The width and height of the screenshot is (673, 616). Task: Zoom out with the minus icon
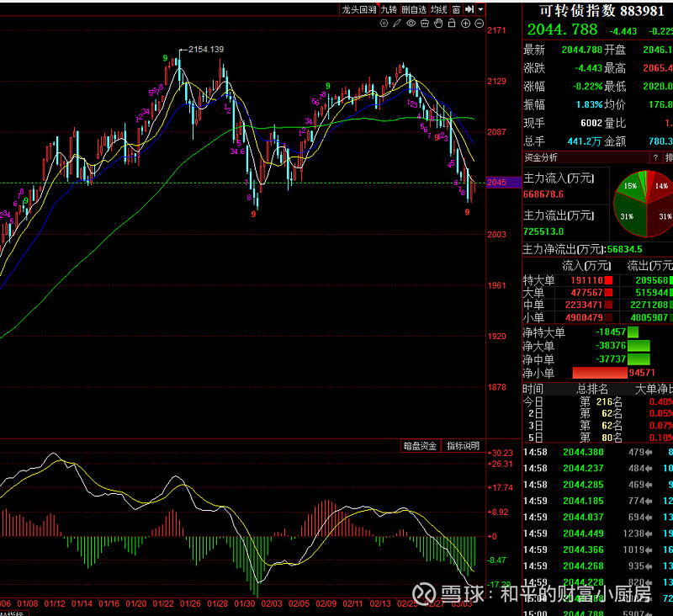480,23
